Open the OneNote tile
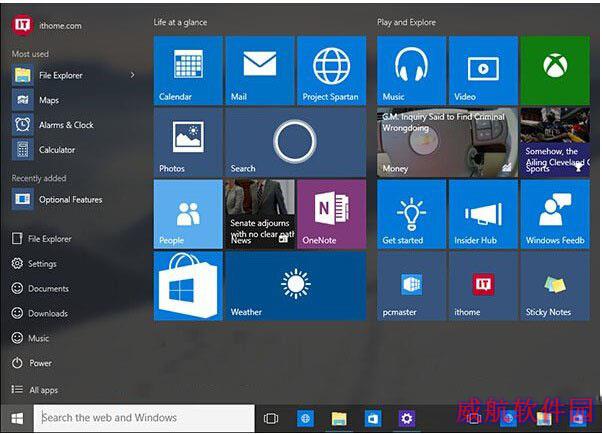602x434 pixels. click(x=332, y=214)
